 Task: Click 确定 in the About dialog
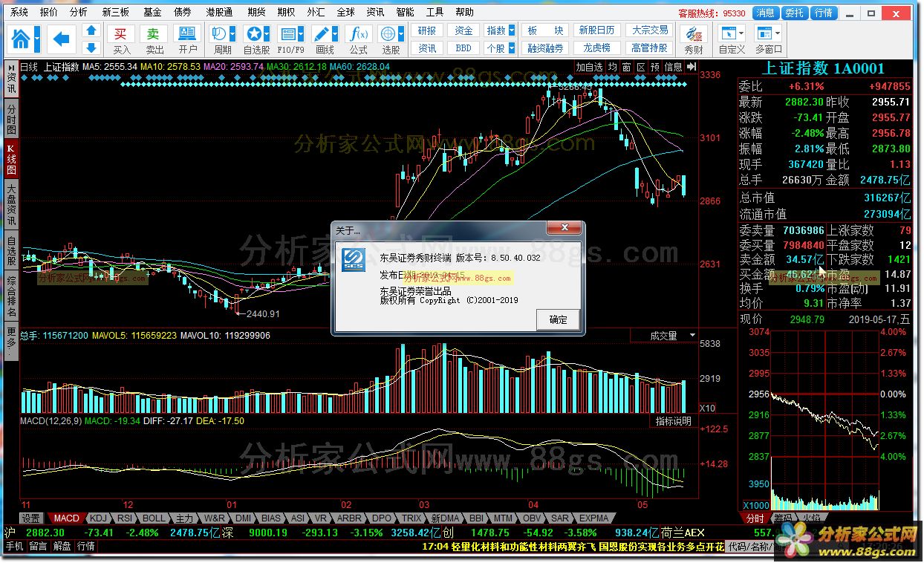pyautogui.click(x=558, y=319)
